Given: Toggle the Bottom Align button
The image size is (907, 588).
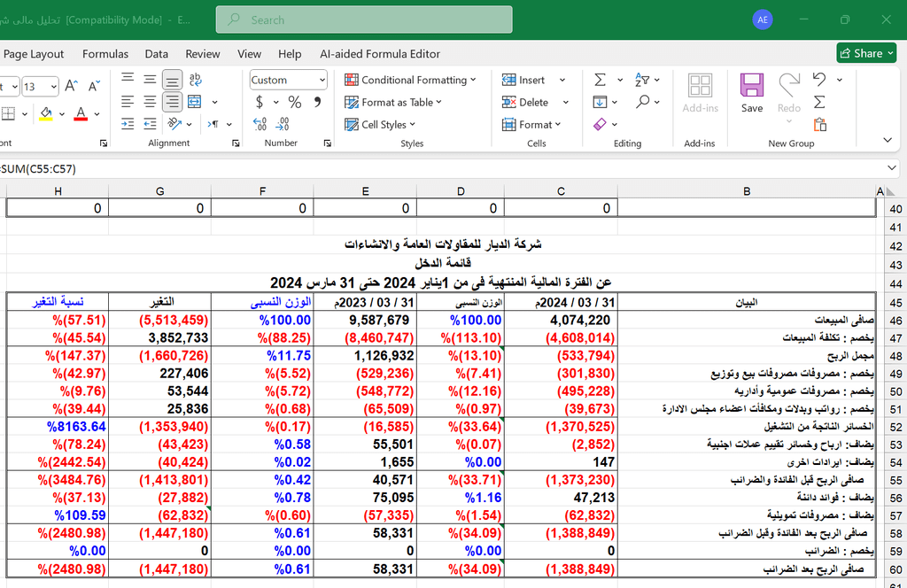Looking at the screenshot, I should pos(172,80).
